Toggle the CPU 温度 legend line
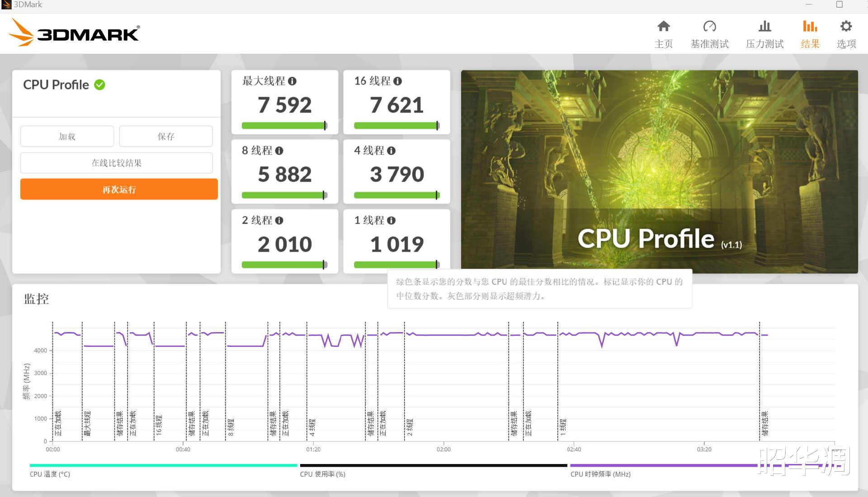 tap(163, 465)
